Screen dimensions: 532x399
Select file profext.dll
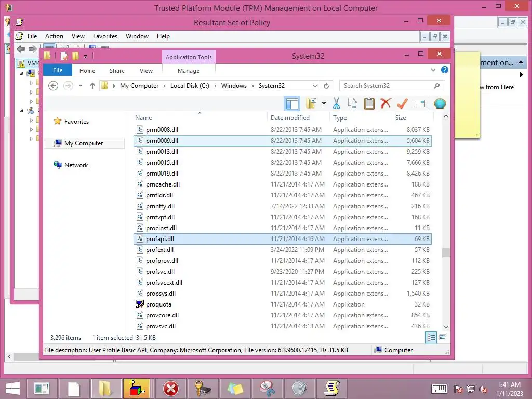tap(283, 250)
